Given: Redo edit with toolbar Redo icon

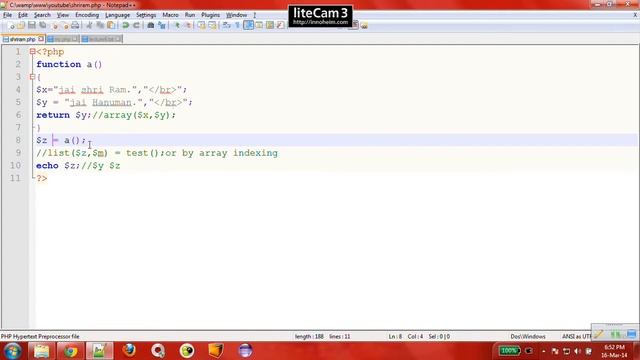Looking at the screenshot, I should coord(136,25).
